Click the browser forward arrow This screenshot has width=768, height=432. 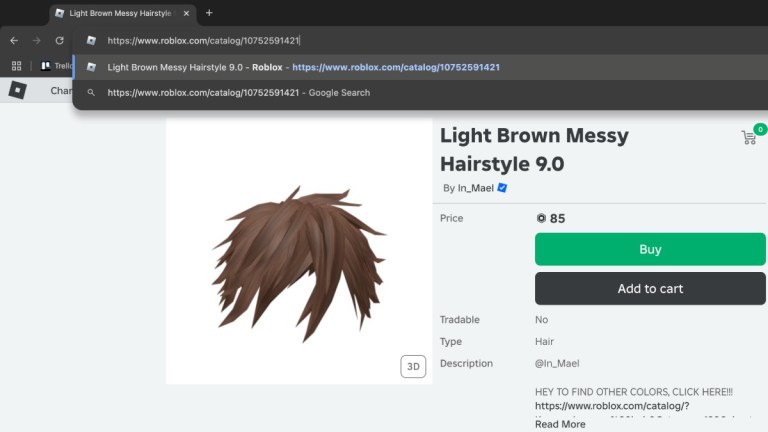[37, 41]
